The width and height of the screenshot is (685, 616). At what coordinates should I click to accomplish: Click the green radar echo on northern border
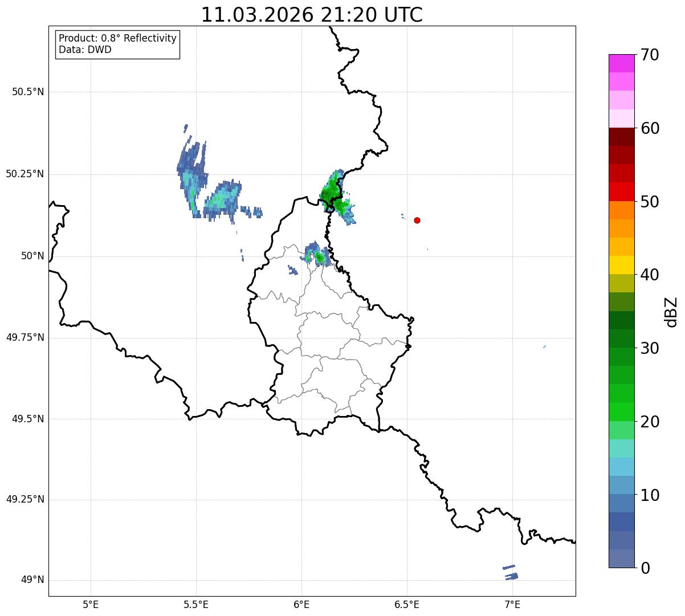tap(336, 197)
